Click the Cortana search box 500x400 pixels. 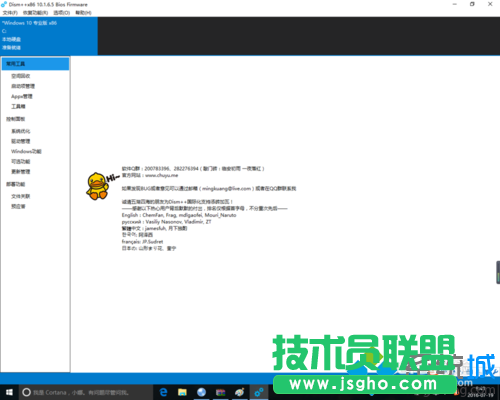click(x=86, y=392)
